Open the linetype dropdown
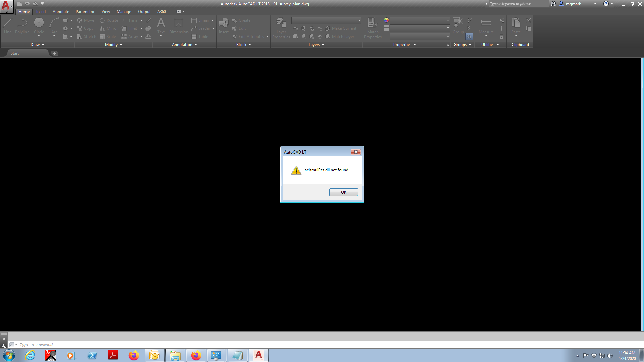This screenshot has width=644, height=362. [x=420, y=36]
